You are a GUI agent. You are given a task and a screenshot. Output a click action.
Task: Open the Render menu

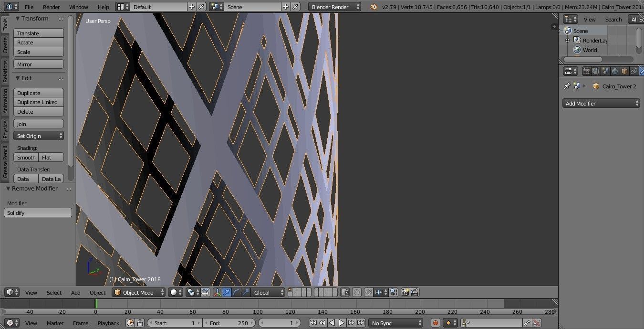tap(52, 7)
